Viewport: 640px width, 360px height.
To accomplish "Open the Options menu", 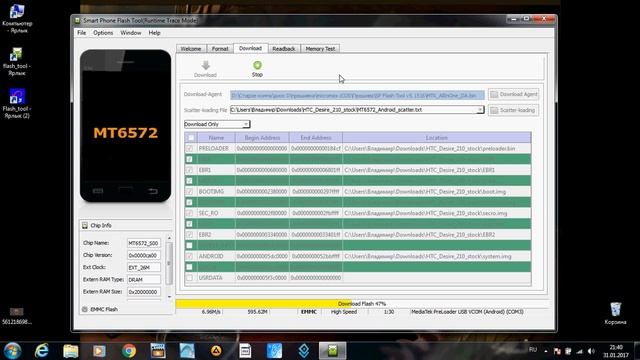I will (103, 33).
